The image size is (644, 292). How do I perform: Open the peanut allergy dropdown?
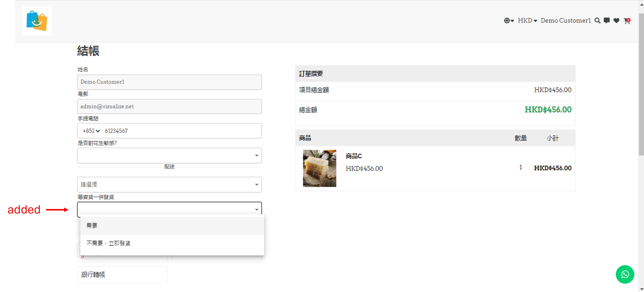point(169,155)
